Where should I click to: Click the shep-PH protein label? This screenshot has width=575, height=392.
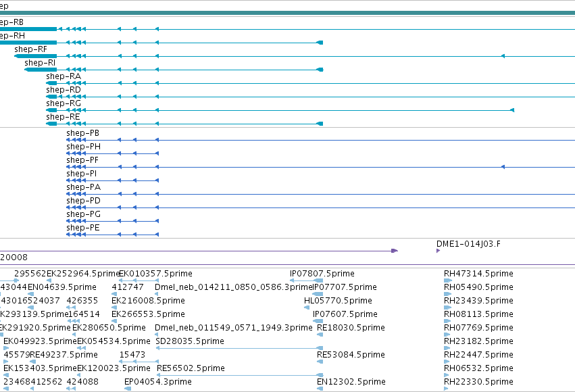coord(83,147)
